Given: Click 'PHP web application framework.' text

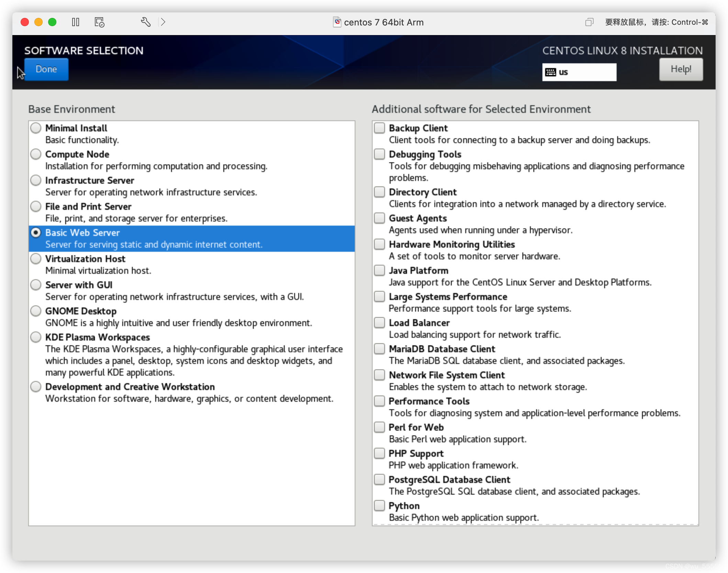Looking at the screenshot, I should click(x=453, y=465).
